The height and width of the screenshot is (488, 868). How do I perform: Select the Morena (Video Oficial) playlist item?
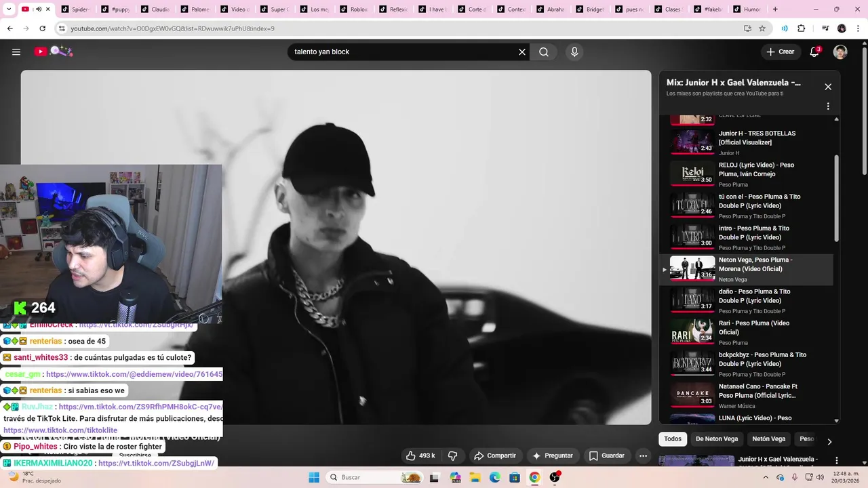click(746, 269)
